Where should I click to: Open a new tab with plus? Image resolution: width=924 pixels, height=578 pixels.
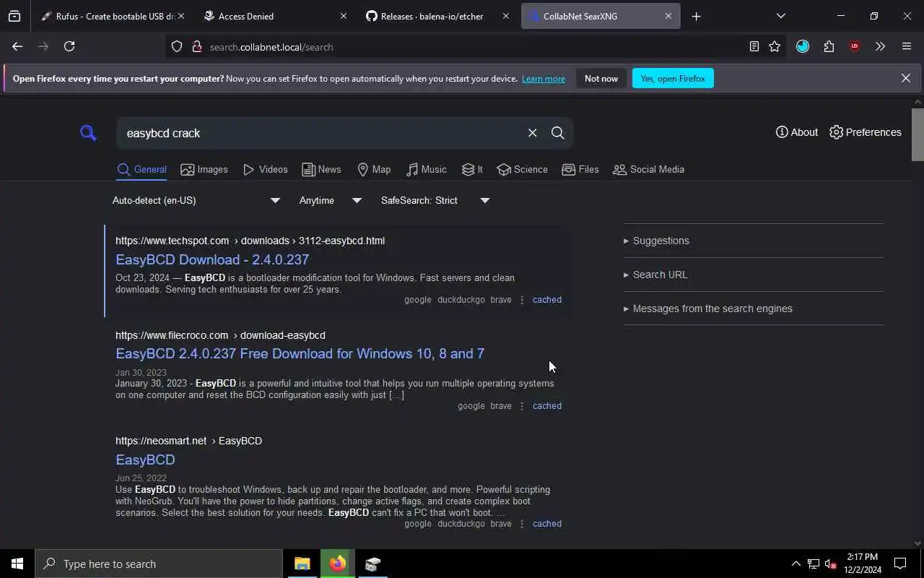696,16
